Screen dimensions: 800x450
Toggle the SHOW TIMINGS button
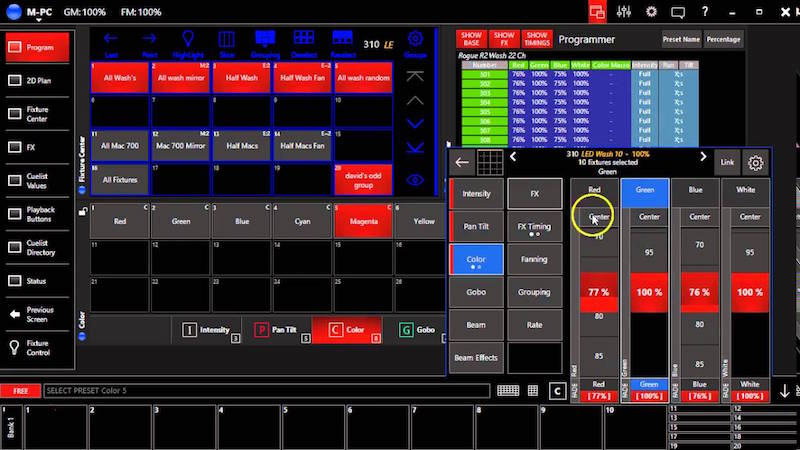click(x=537, y=39)
